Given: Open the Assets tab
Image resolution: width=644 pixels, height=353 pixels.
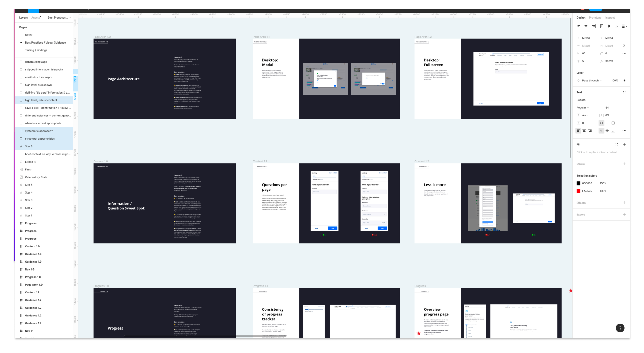Looking at the screenshot, I should (x=36, y=18).
